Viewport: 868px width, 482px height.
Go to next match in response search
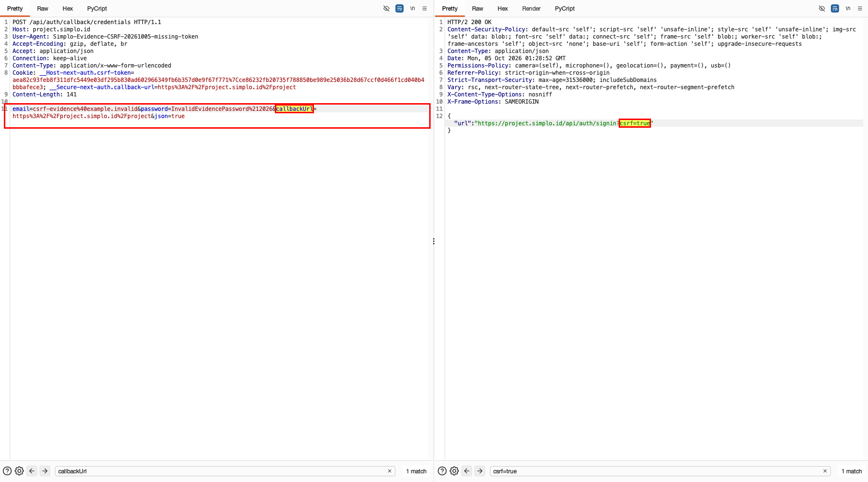tap(480, 471)
